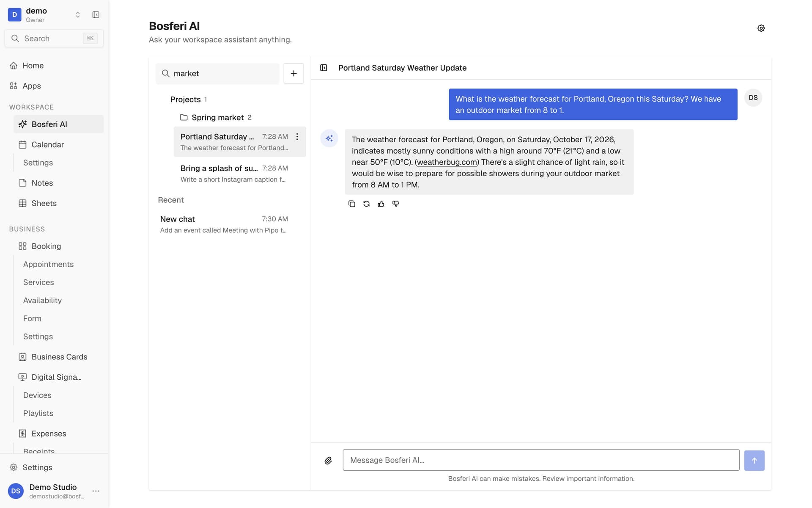Open the 'New chat' conversation from 7:30 AM
The height and width of the screenshot is (508, 812).
[x=230, y=224]
